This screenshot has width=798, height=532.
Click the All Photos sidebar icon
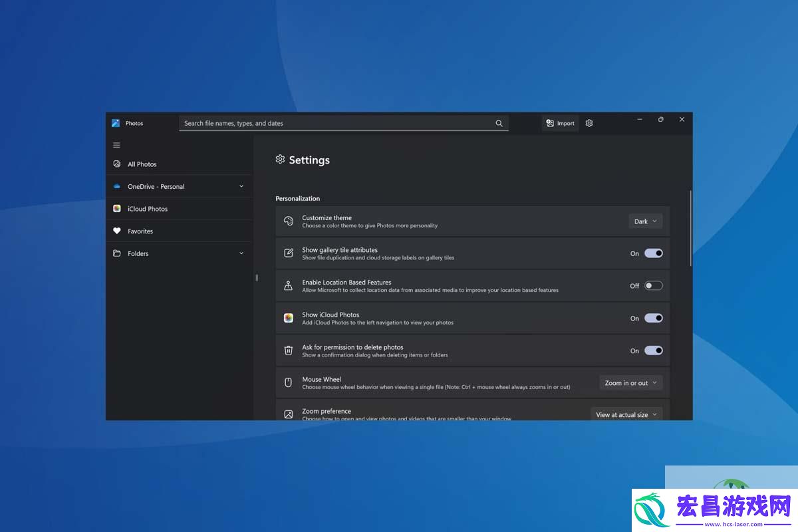point(117,164)
